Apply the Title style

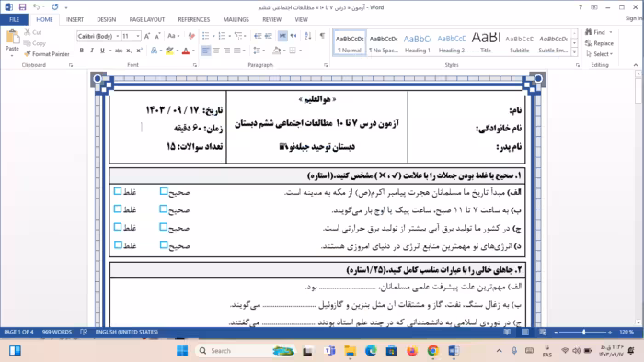pyautogui.click(x=486, y=42)
